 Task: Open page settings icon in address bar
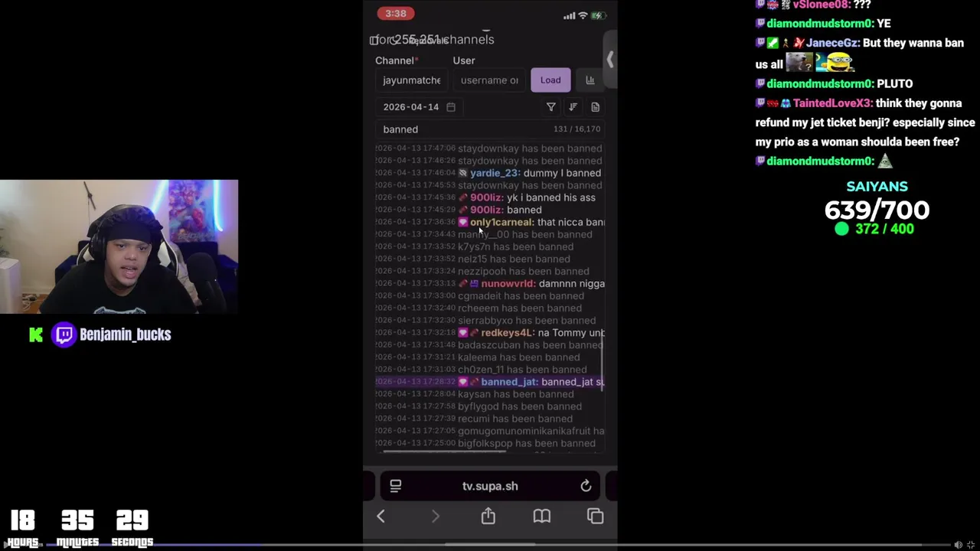396,486
